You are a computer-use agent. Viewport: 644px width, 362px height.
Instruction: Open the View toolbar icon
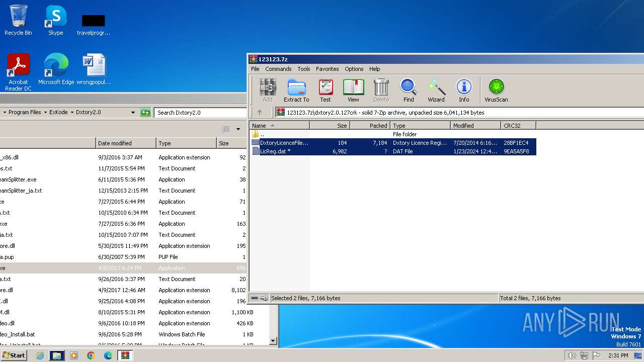pyautogui.click(x=353, y=90)
